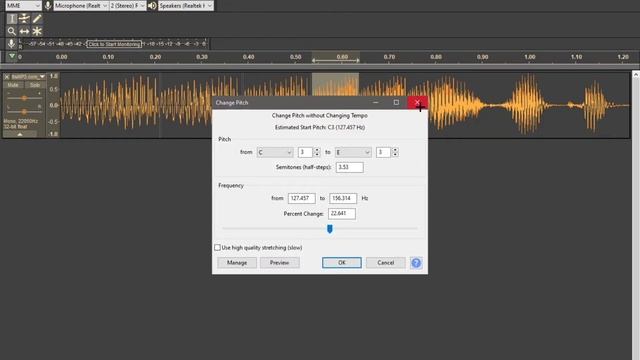Click the to octave spinner arrows
This screenshot has height=360, width=640.
tap(395, 152)
